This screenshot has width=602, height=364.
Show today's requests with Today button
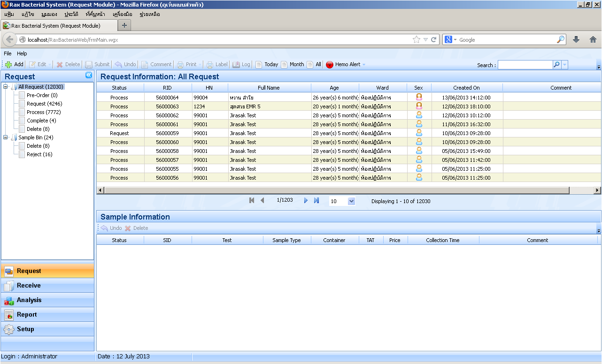pos(267,65)
